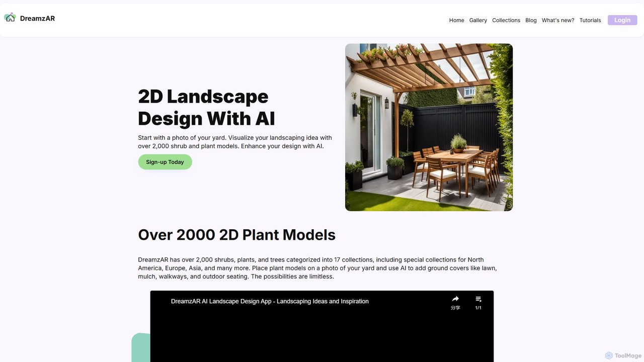
Task: Click the Over 2000 2D Plant Models heading
Action: pos(236,235)
